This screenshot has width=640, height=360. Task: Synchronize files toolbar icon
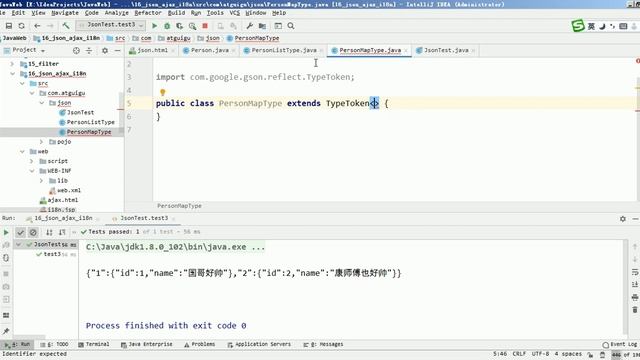21,26
